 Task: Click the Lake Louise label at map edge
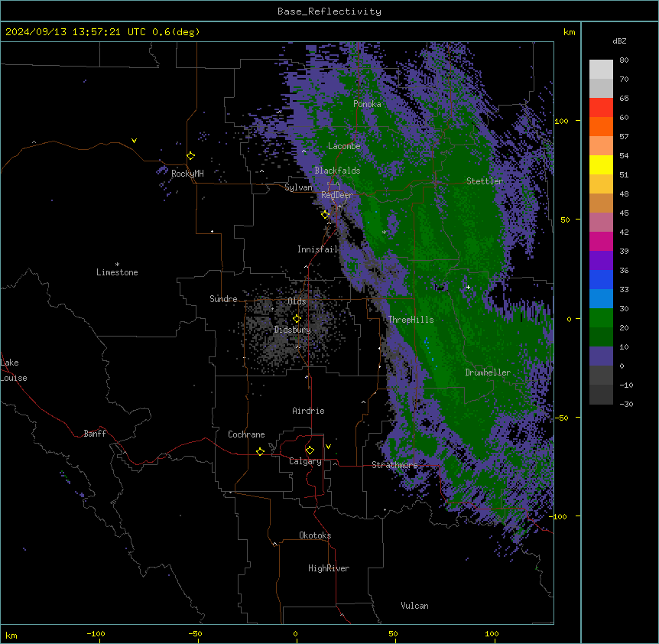click(14, 370)
